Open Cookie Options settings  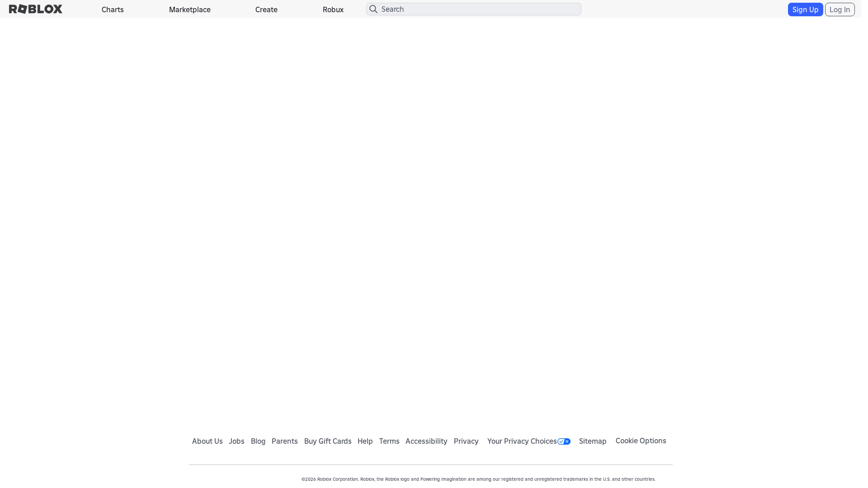641,441
